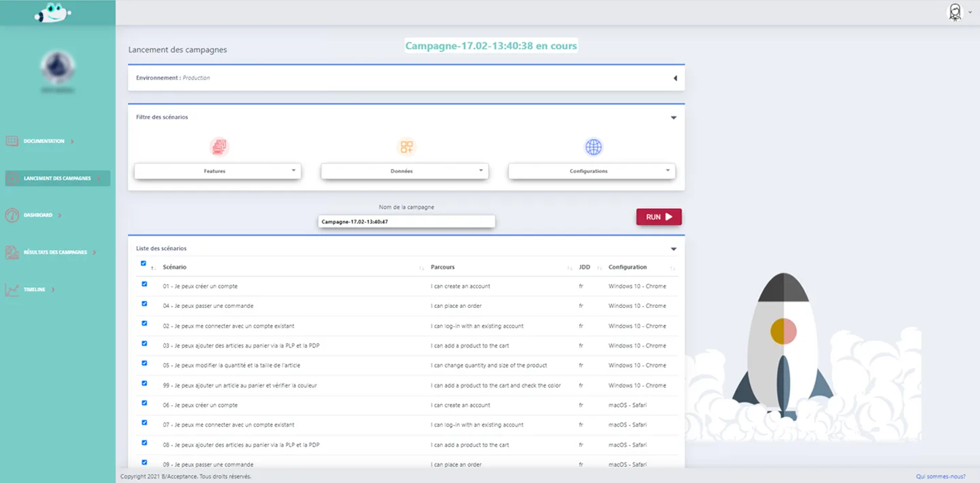Toggle the select-all scenarios checkbox
The height and width of the screenshot is (483, 980).
(144, 264)
